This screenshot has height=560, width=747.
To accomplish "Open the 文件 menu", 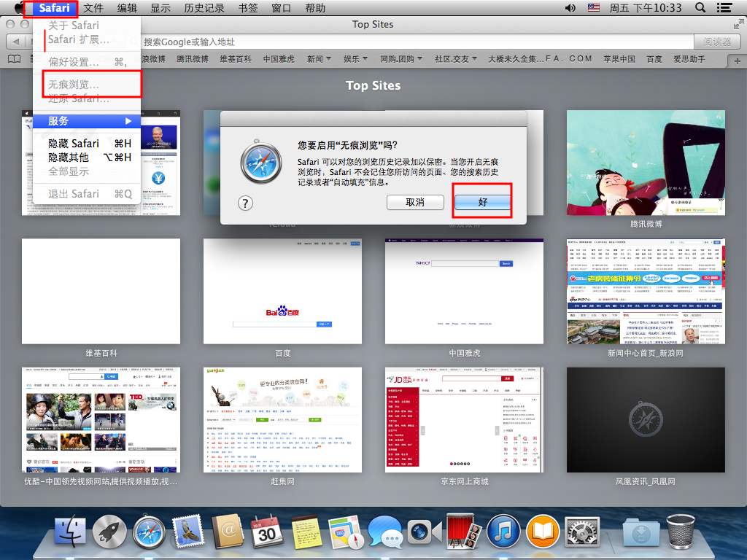I will tap(93, 7).
